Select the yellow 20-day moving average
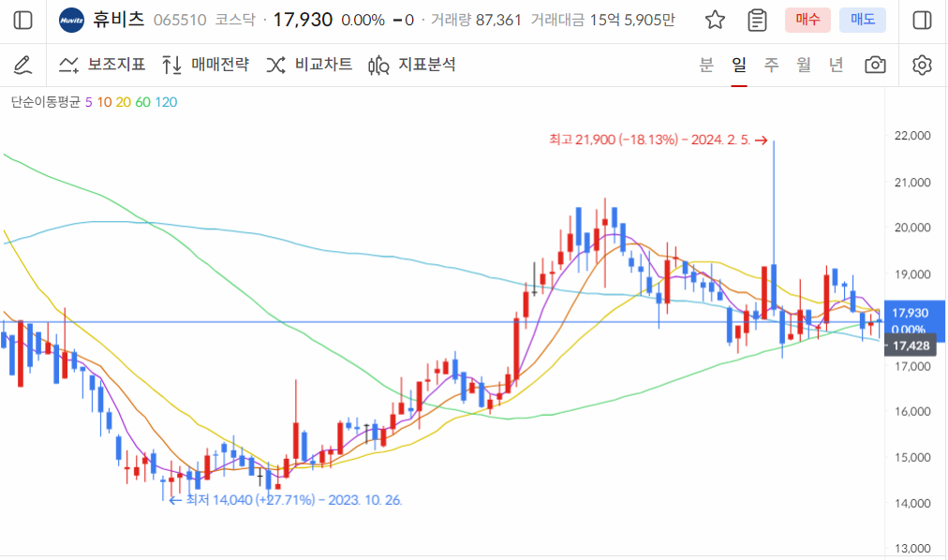This screenshot has width=948, height=560. (x=124, y=102)
